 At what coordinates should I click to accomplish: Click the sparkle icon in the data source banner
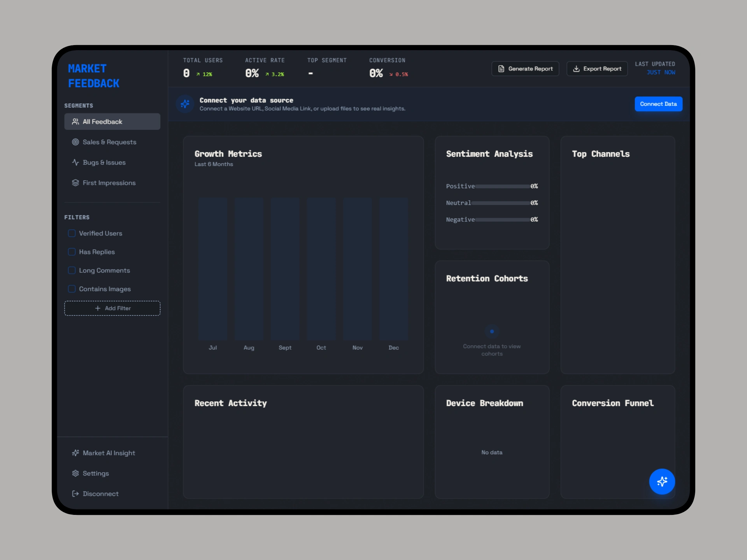(x=185, y=104)
